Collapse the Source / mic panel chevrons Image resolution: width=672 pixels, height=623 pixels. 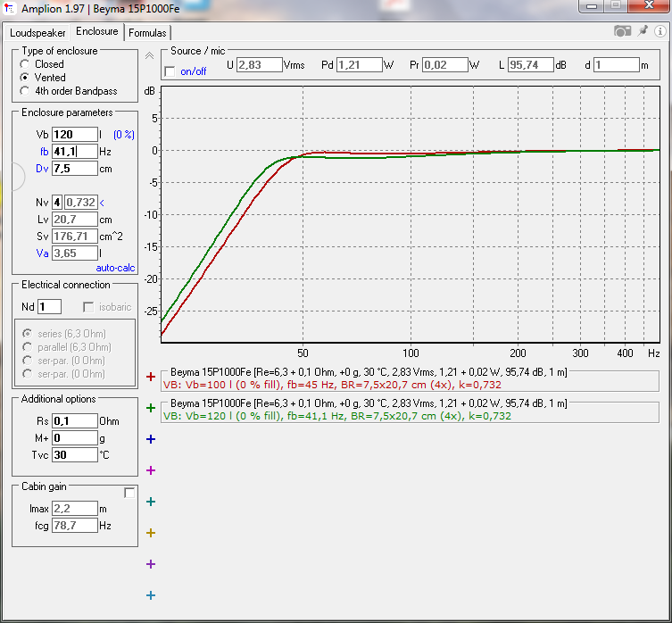(x=149, y=55)
